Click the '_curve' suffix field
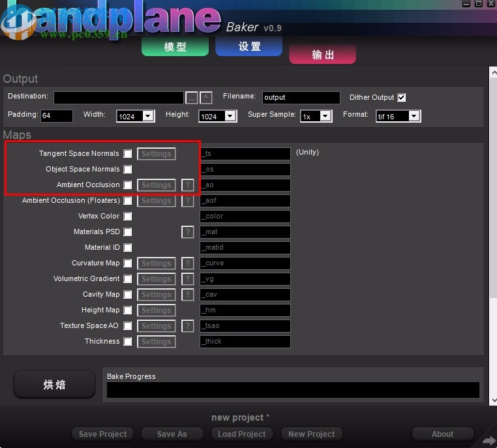This screenshot has width=497, height=448. tap(245, 263)
